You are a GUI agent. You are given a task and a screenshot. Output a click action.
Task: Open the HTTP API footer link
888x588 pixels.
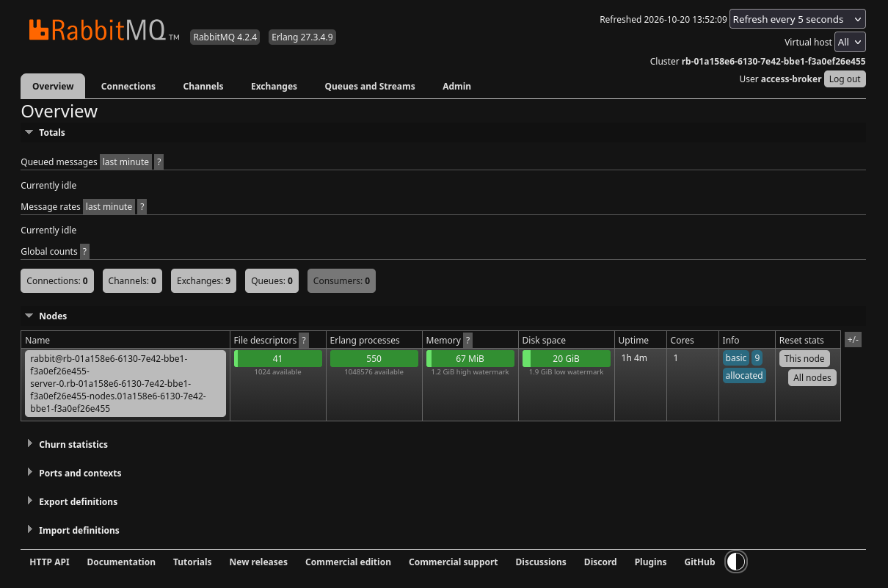50,562
